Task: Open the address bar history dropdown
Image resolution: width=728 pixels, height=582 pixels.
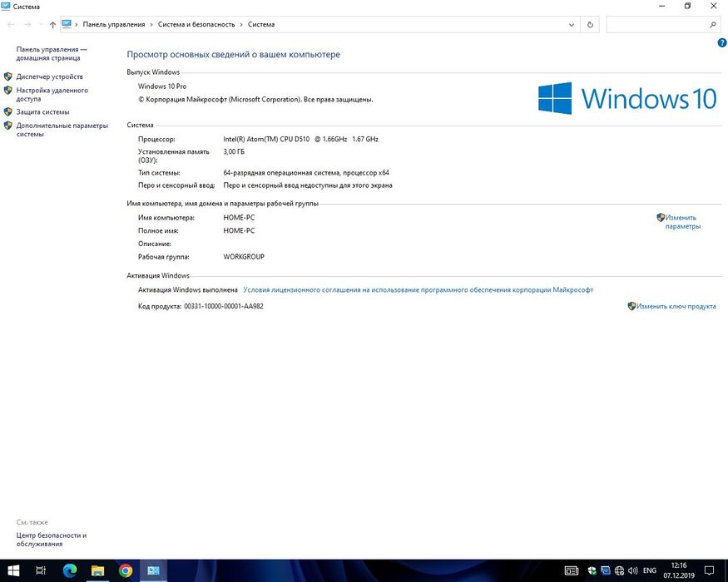Action: coord(572,25)
